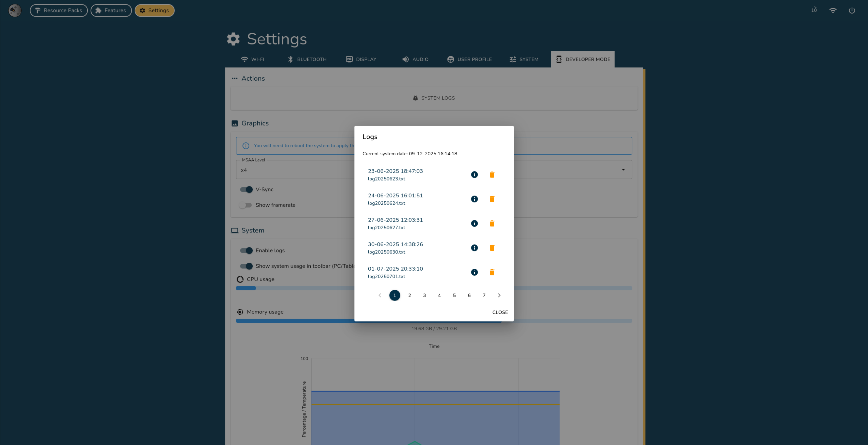Click the Memory usage chip icon
Image resolution: width=868 pixels, height=445 pixels.
(x=240, y=311)
